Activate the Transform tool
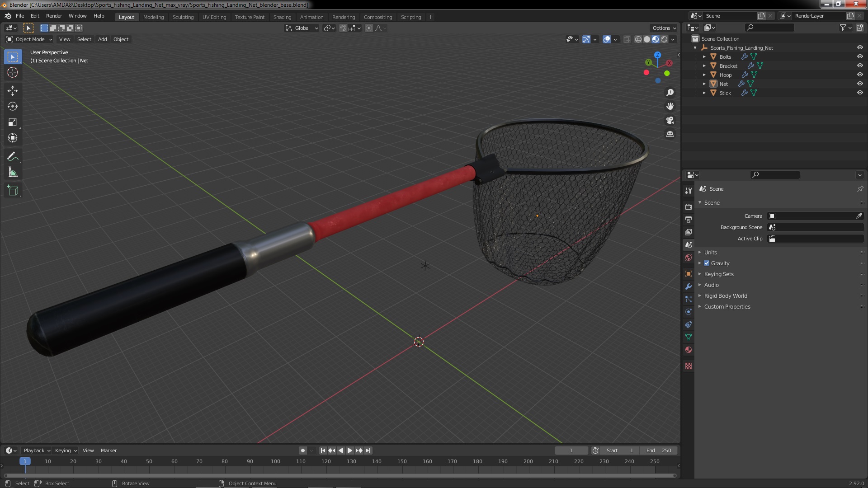The image size is (868, 488). coord(13,138)
